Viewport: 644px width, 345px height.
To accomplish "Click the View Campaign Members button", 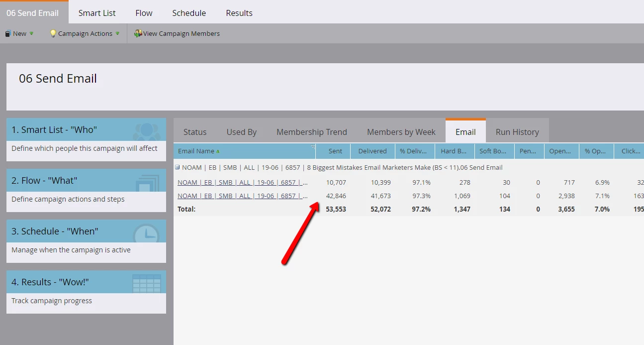I will click(x=177, y=33).
